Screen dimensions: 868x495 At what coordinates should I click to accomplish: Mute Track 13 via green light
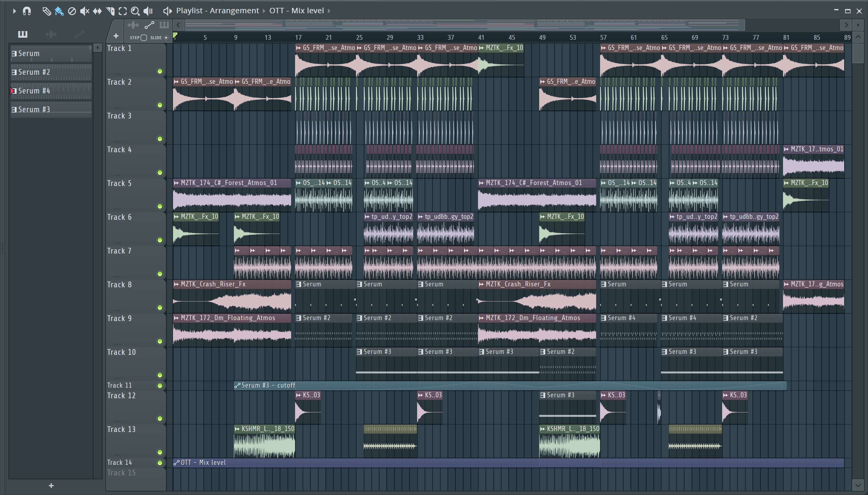tap(160, 452)
